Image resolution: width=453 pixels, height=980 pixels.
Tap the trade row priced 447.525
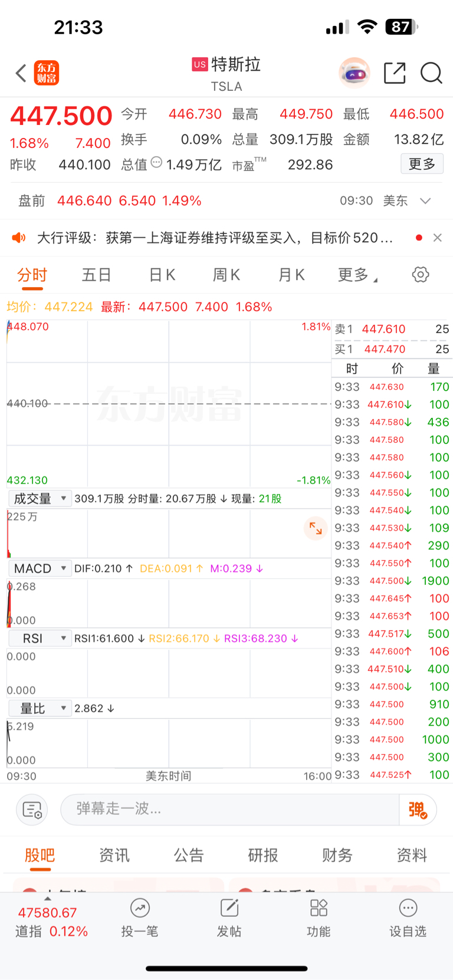click(x=392, y=775)
